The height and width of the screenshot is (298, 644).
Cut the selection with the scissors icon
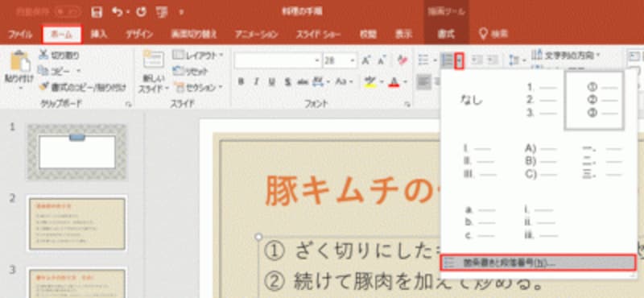click(43, 55)
